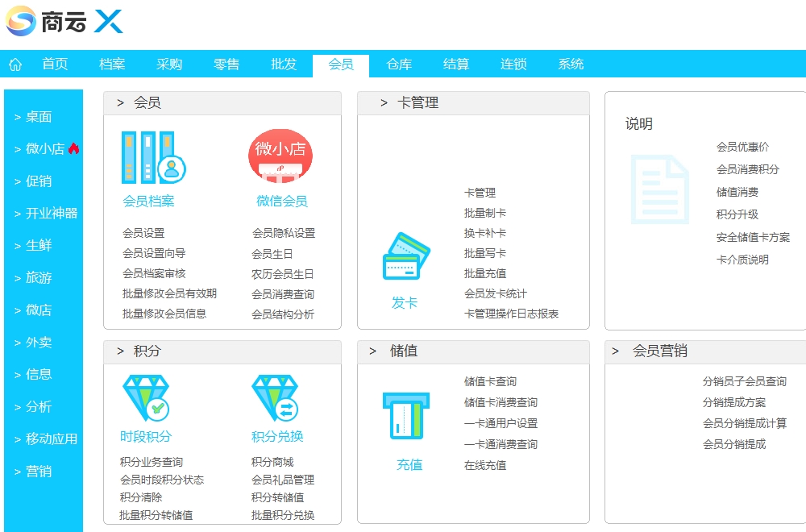Open 换卡补卡 link
Viewport: 806px width, 532px height.
[x=485, y=233]
